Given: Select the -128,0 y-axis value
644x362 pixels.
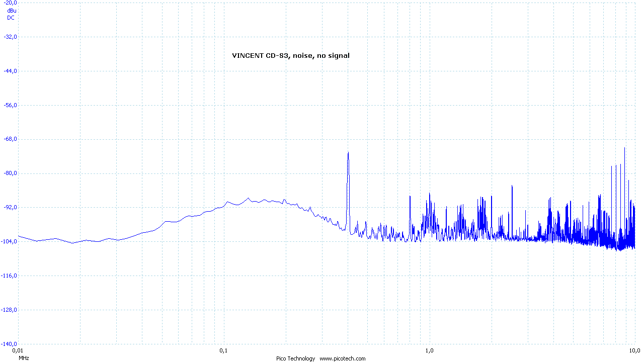Looking at the screenshot, I should click(10, 310).
